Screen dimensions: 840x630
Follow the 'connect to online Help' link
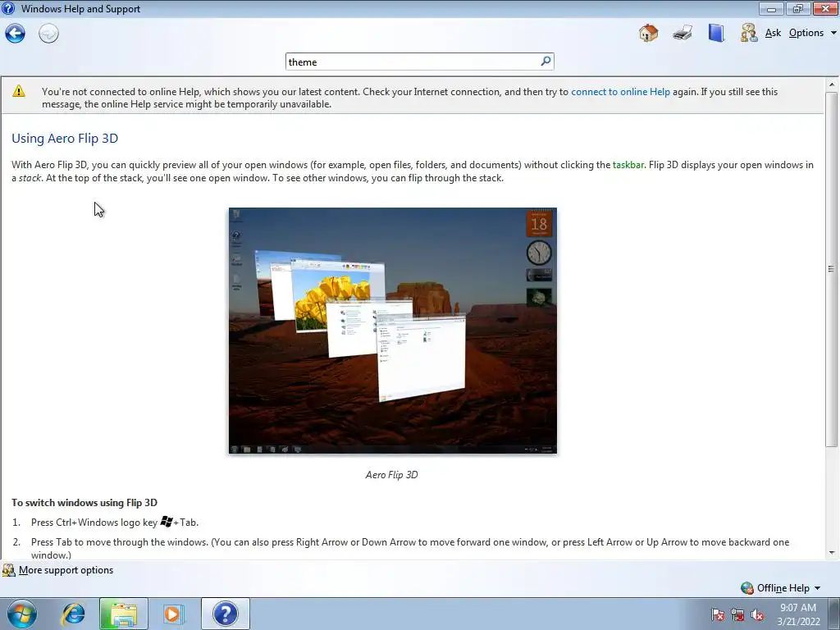pos(620,92)
